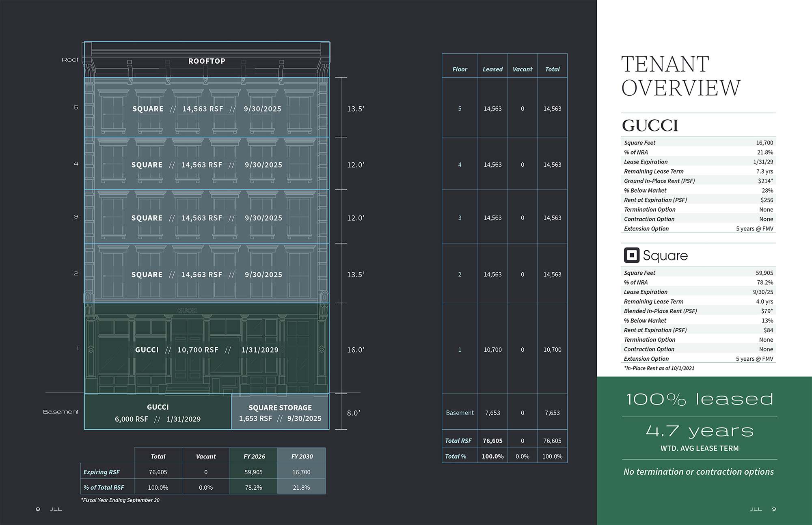
Task: Click the 16.0' height dimension label
Action: pos(356,350)
